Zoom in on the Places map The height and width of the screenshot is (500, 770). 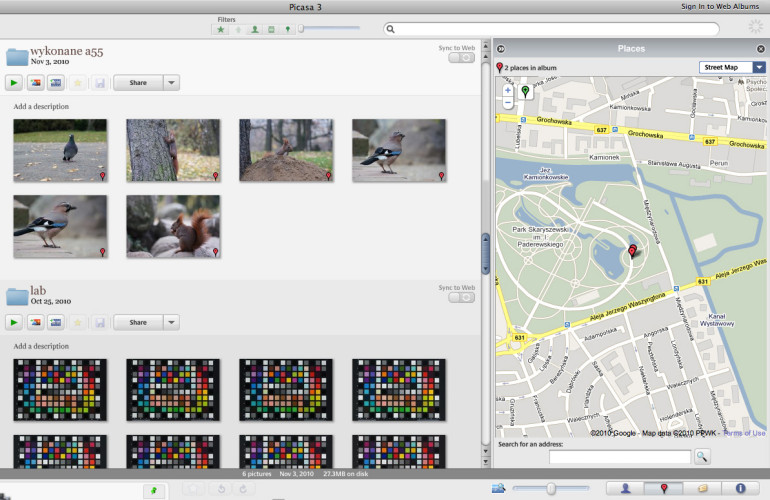[508, 90]
